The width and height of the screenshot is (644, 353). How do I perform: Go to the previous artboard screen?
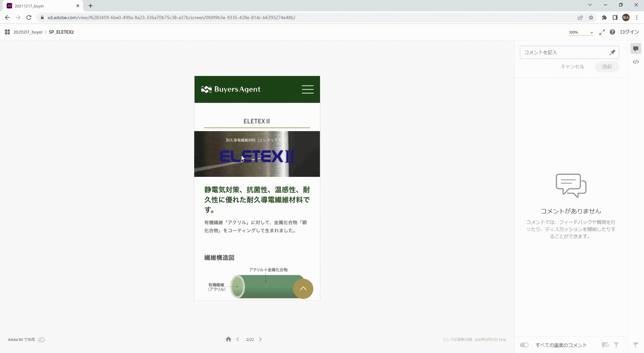pos(238,339)
